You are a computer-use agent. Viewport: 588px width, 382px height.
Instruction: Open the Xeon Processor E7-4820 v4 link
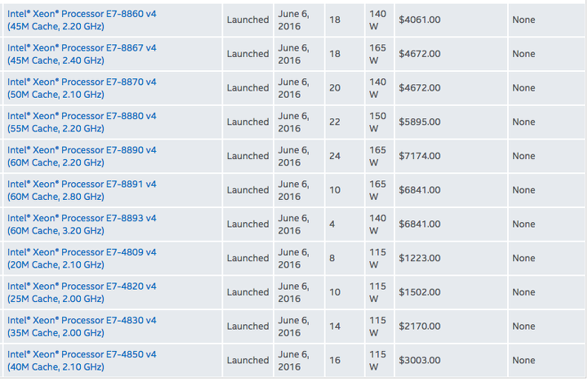82,293
